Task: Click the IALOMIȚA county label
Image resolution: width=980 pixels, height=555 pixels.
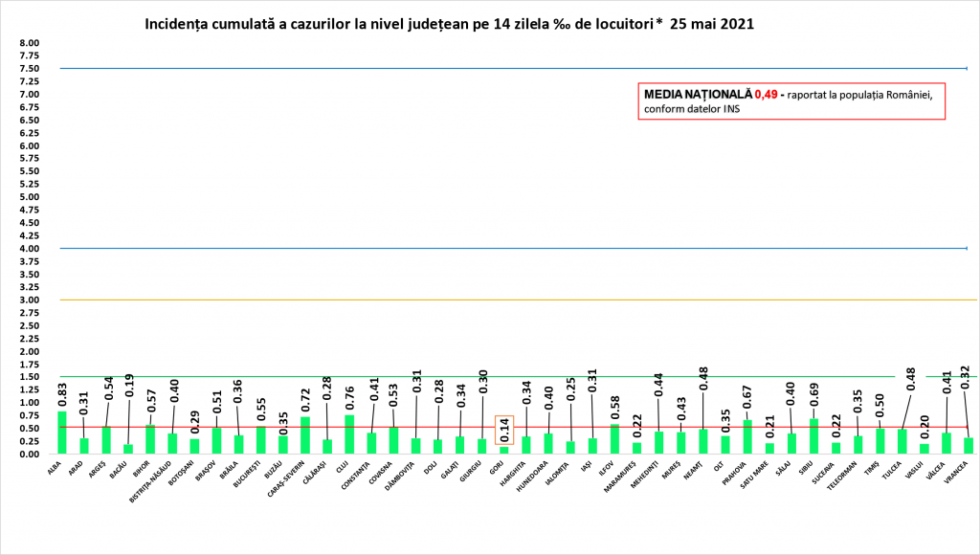Action: [558, 474]
